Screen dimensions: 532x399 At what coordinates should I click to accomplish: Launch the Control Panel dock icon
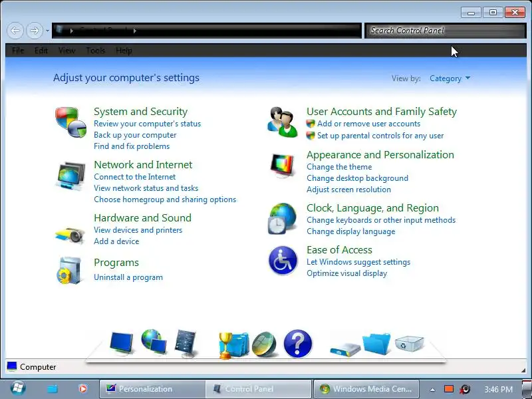click(186, 343)
